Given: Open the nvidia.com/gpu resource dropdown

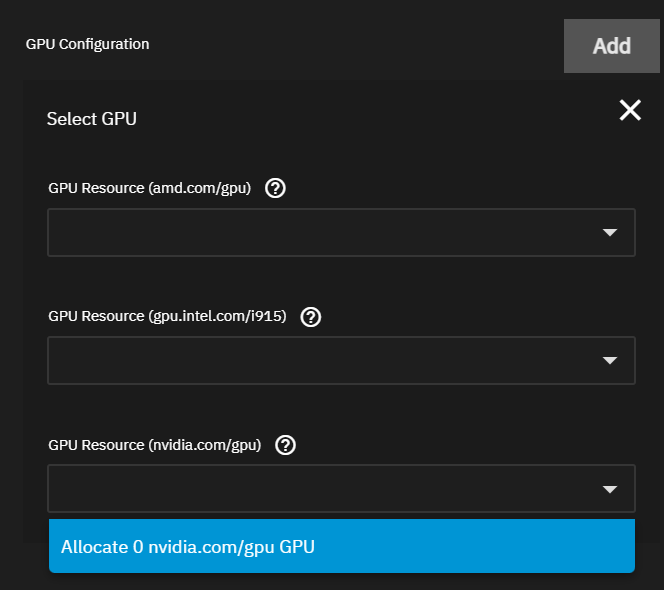Looking at the screenshot, I should [341, 489].
